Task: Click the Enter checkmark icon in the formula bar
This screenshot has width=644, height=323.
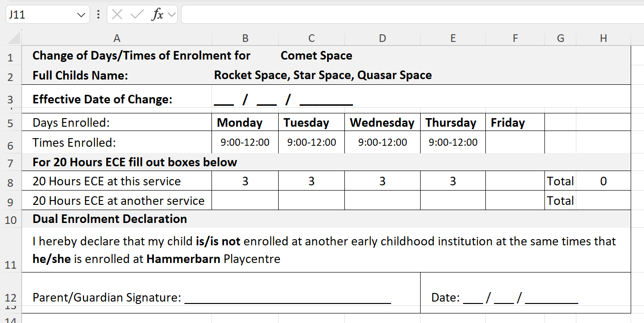Action: [137, 14]
